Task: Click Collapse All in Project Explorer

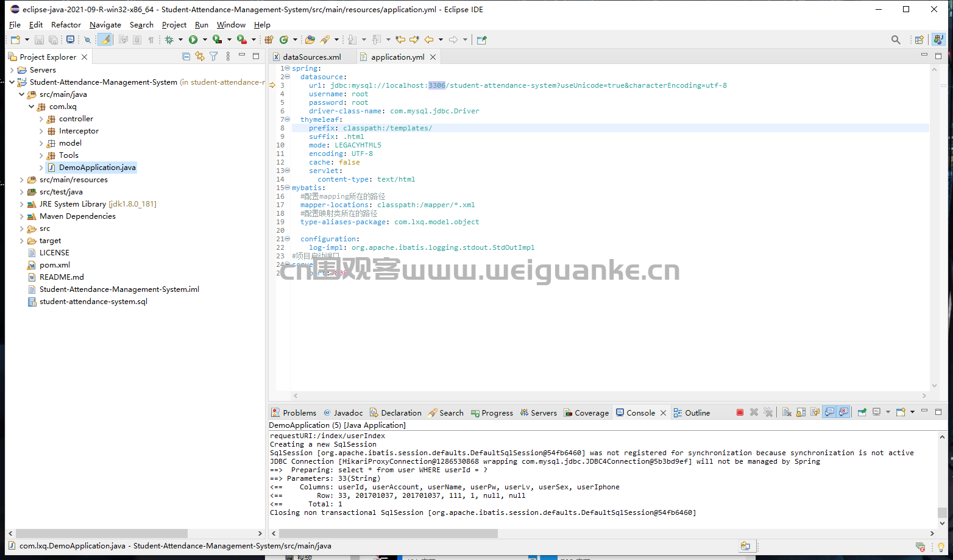Action: [x=186, y=57]
